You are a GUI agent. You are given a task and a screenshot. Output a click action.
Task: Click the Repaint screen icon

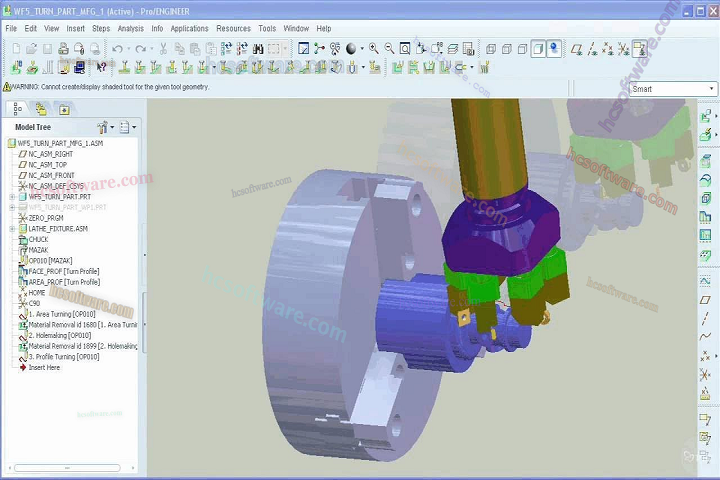(x=304, y=49)
